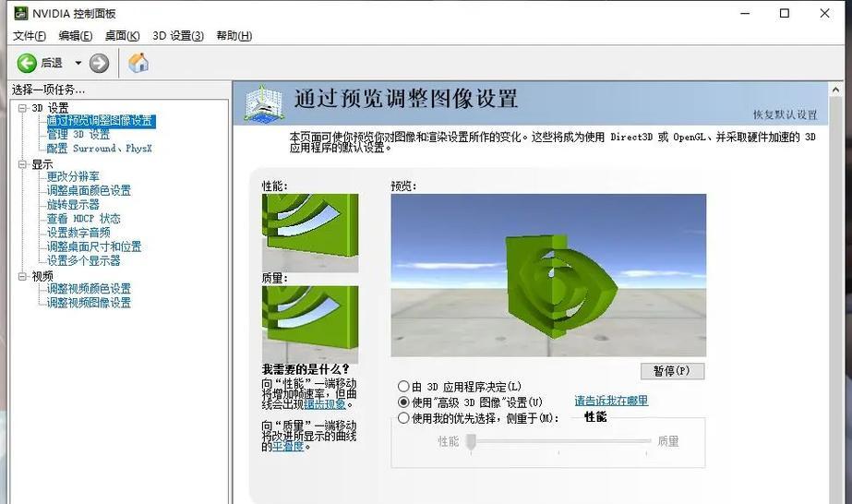Click the 3D settings page header icon
Viewport: 852px width, 504px height.
[x=263, y=102]
